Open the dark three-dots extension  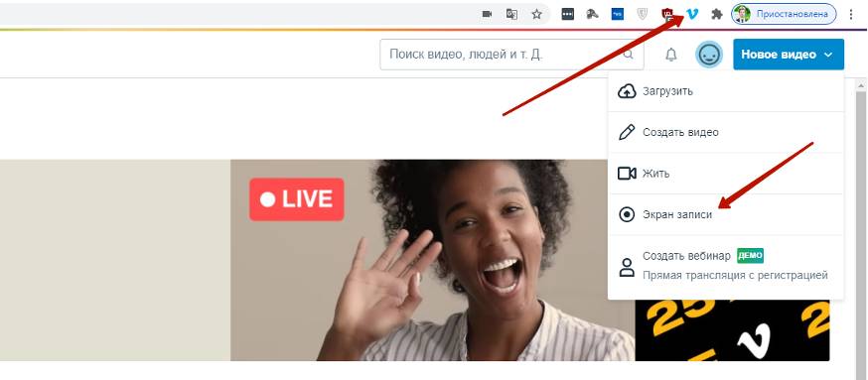point(567,14)
